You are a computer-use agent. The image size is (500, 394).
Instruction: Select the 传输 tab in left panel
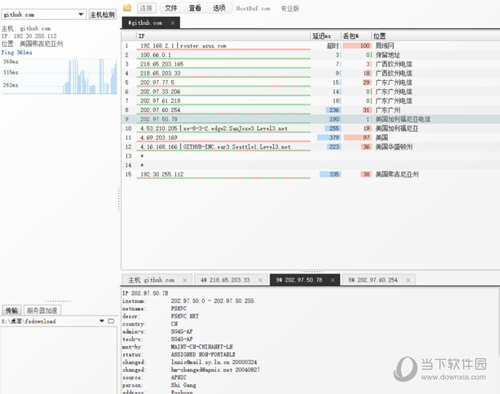pyautogui.click(x=12, y=310)
